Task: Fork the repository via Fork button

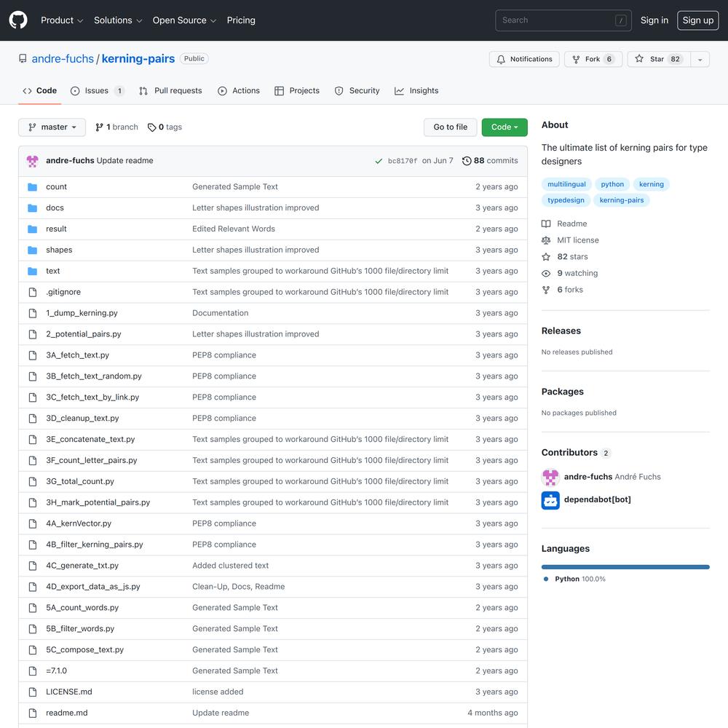Action: pyautogui.click(x=593, y=59)
